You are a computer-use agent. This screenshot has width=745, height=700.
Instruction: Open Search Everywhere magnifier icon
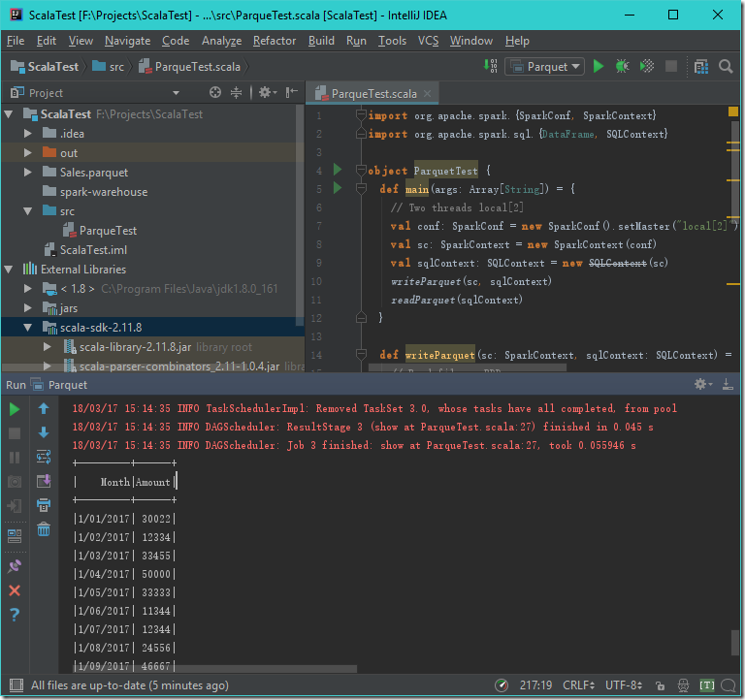726,67
